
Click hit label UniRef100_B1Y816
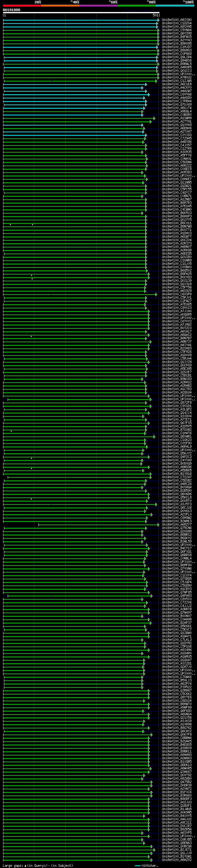177,474
